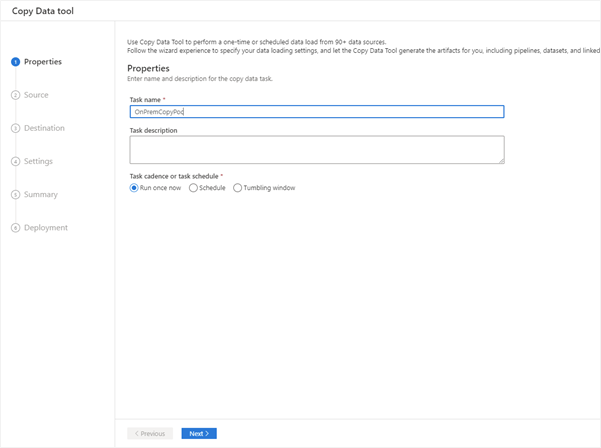The image size is (601, 448).
Task: Go to the Destination step label
Action: click(x=44, y=128)
